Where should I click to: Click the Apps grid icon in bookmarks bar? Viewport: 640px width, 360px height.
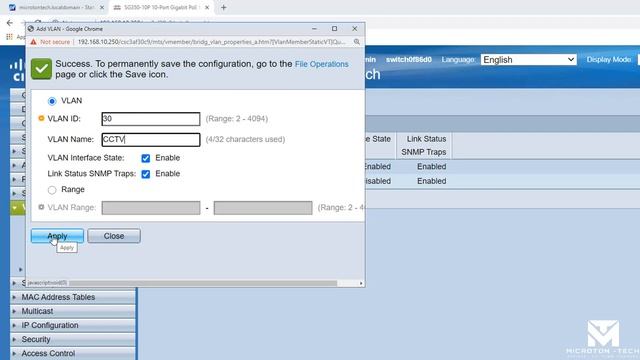[9, 37]
